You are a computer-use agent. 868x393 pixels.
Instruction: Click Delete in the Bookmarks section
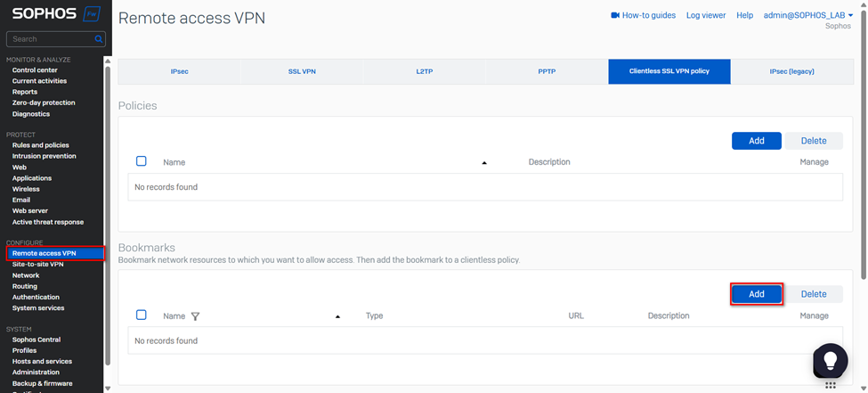point(813,294)
